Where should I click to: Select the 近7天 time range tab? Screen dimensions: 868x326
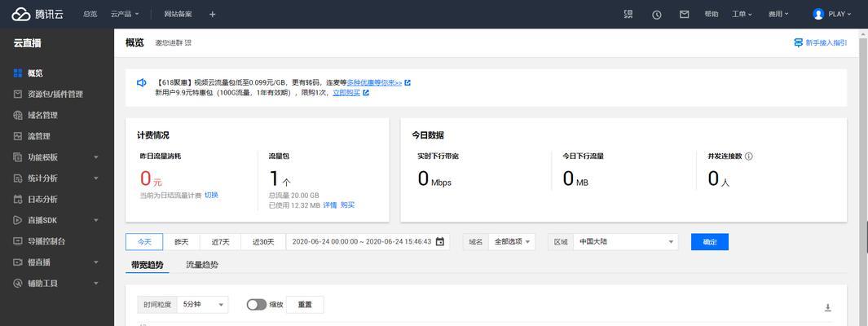pyautogui.click(x=220, y=242)
